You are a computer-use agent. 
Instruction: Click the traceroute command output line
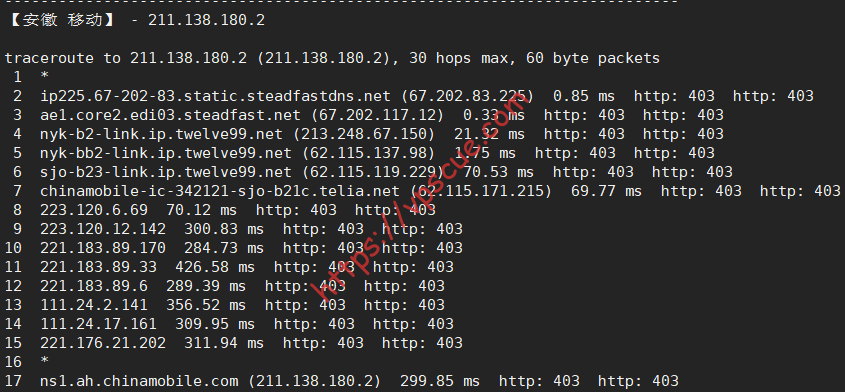coord(332,58)
